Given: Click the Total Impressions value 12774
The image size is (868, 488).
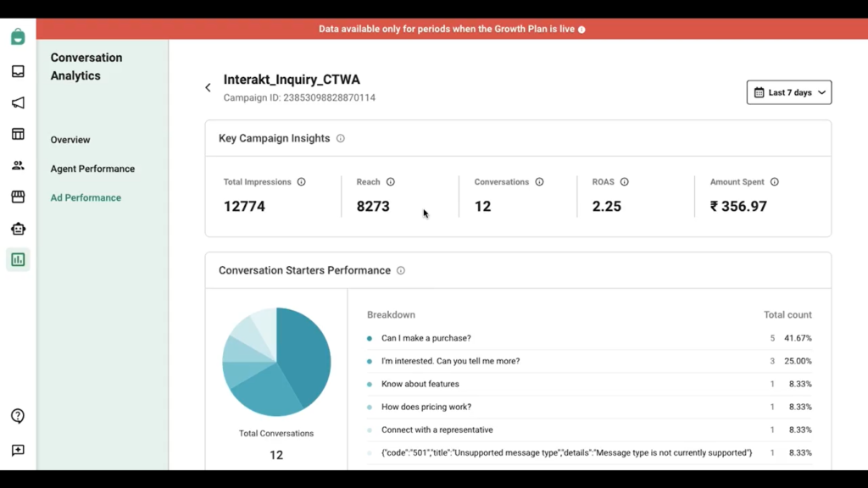Looking at the screenshot, I should (x=244, y=207).
